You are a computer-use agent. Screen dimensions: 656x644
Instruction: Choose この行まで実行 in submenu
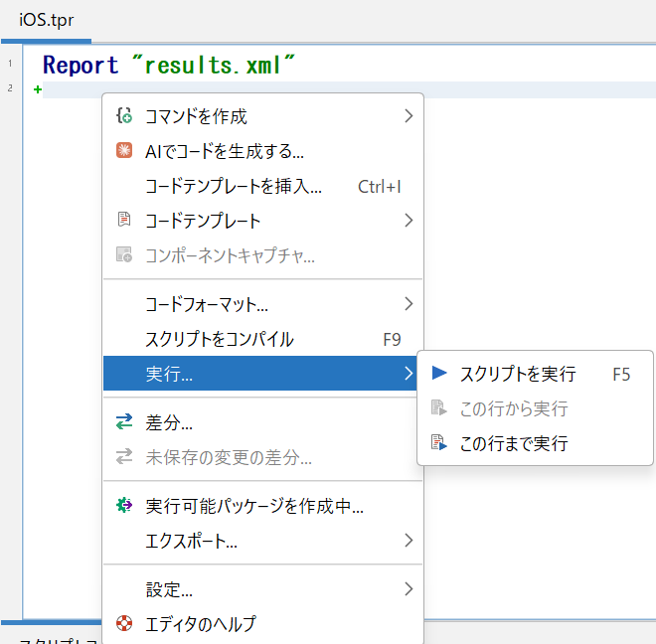pos(535,442)
